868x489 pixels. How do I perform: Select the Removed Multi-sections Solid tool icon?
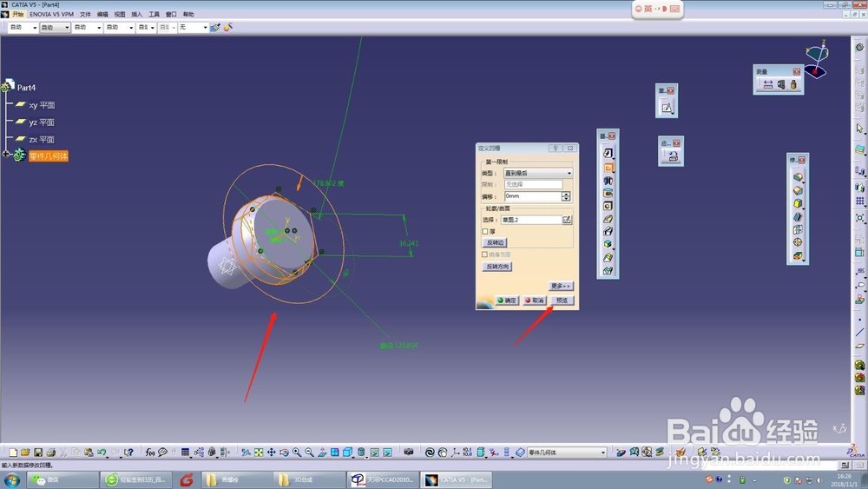point(608,270)
